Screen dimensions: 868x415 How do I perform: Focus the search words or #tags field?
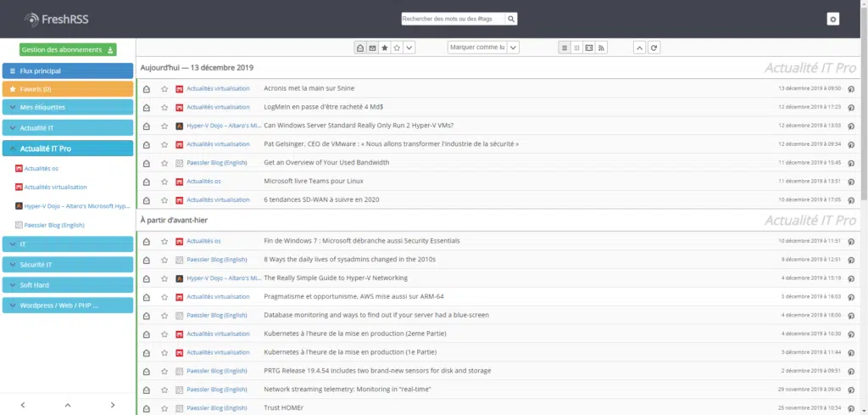[453, 19]
